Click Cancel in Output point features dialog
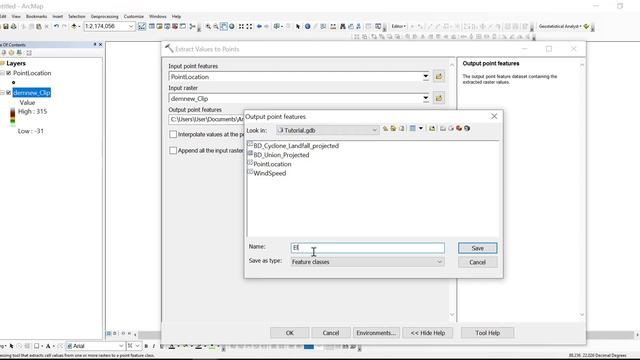This screenshot has height=360, width=640. (478, 262)
